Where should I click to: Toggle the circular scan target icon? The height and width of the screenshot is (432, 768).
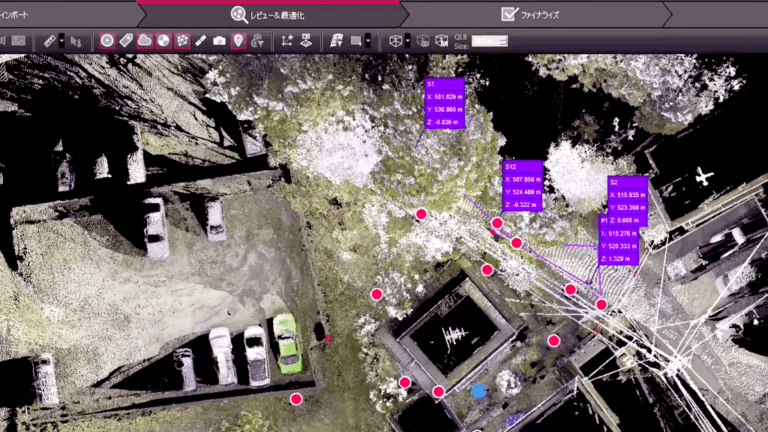coord(107,41)
